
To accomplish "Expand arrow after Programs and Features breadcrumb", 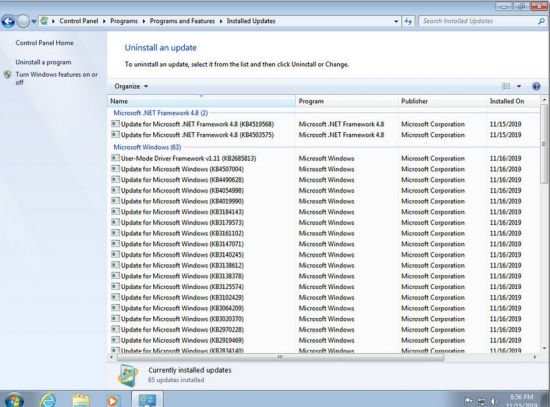I will pos(221,21).
